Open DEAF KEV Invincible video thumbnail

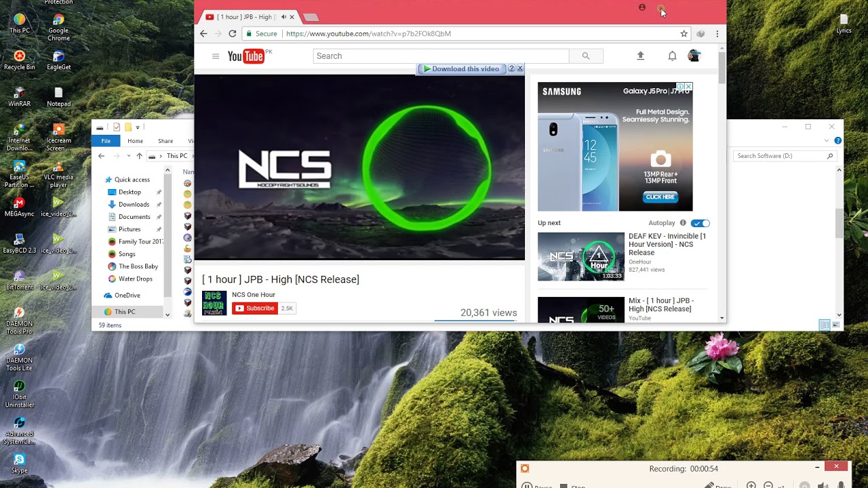click(581, 256)
